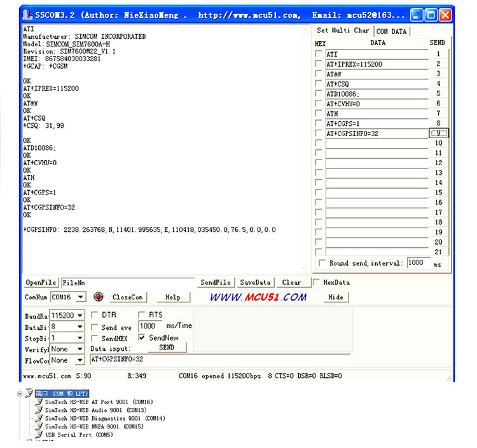Toggle the HexData checkbox

point(316,282)
